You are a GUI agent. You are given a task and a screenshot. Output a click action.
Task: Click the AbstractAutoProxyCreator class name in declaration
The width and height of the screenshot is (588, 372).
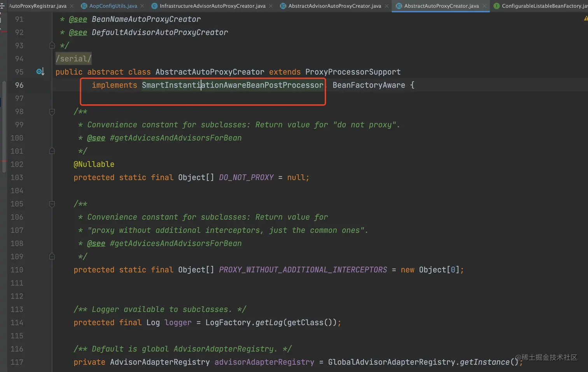(x=210, y=72)
